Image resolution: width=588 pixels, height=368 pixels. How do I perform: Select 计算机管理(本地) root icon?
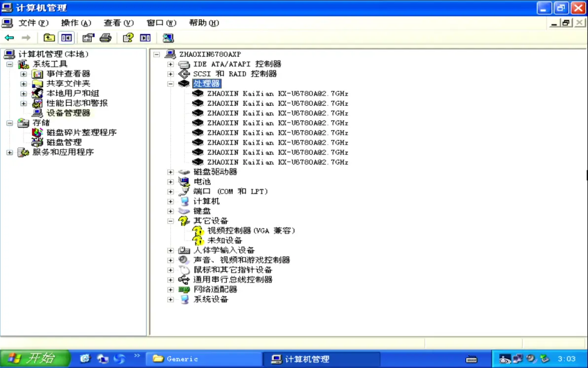pos(9,54)
